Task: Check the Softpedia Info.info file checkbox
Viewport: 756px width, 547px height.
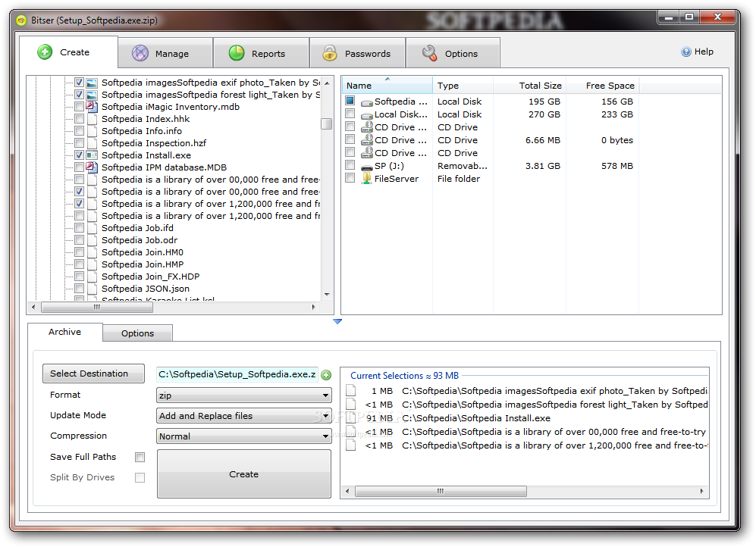Action: tap(79, 131)
